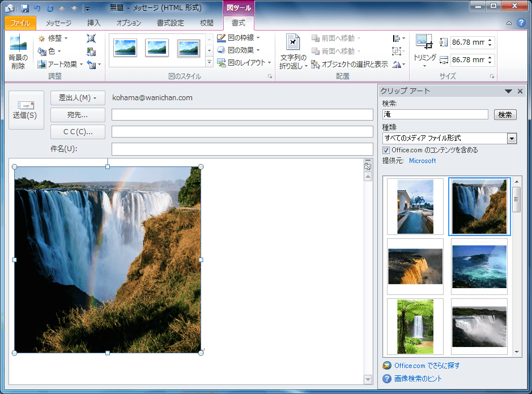Click the rotate objects icon
Image resolution: width=532 pixels, height=394 pixels.
point(399,64)
